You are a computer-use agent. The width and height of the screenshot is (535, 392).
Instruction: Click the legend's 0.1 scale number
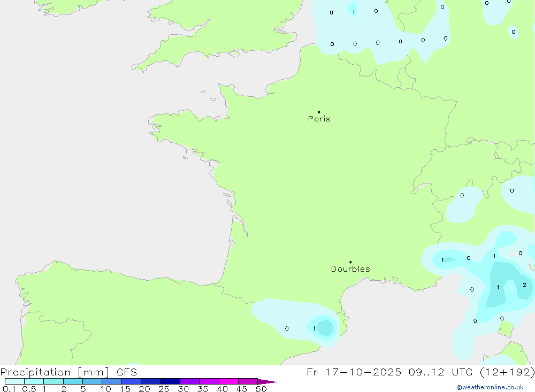click(x=9, y=389)
